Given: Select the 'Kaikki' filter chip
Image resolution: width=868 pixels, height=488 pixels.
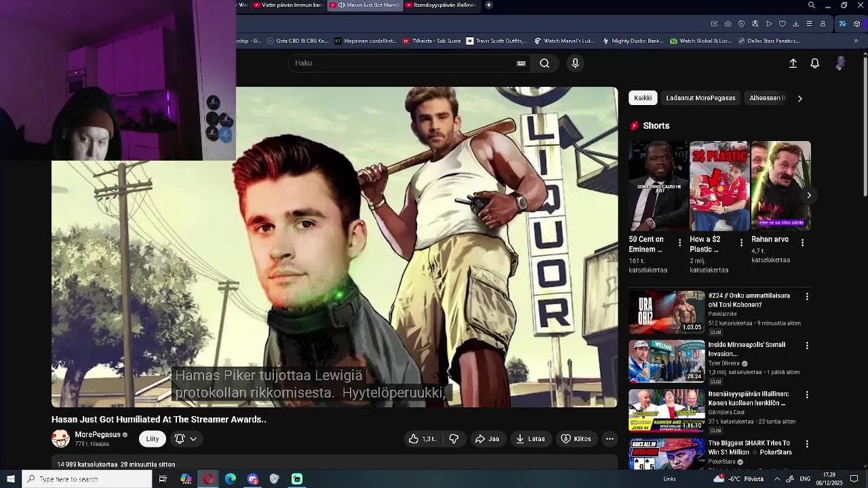Looking at the screenshot, I should point(643,98).
